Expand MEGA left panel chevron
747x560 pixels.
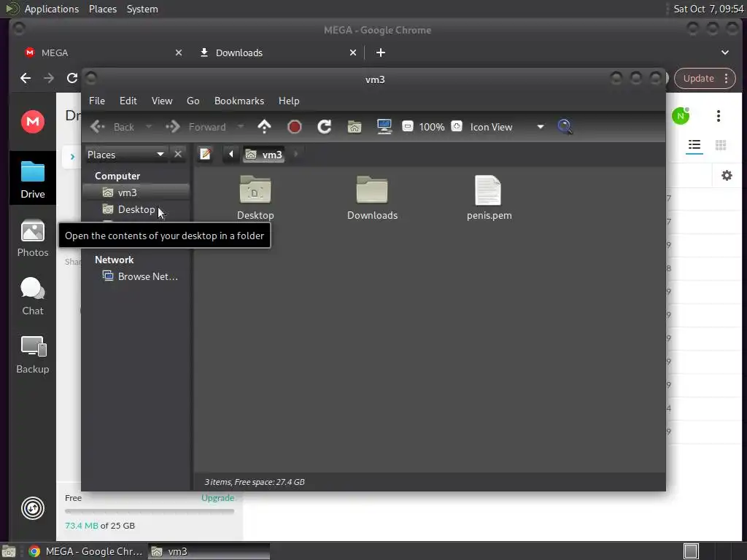coord(72,156)
